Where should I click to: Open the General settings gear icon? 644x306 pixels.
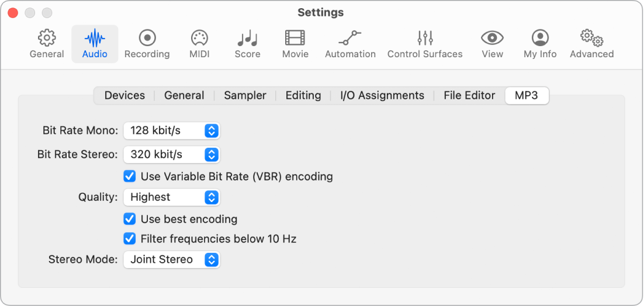click(x=47, y=38)
